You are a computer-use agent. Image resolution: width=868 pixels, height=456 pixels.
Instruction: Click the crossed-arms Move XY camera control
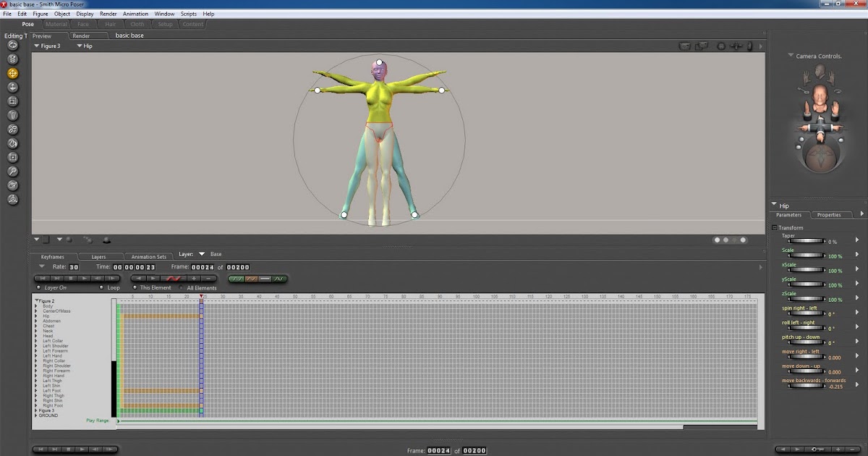(819, 129)
